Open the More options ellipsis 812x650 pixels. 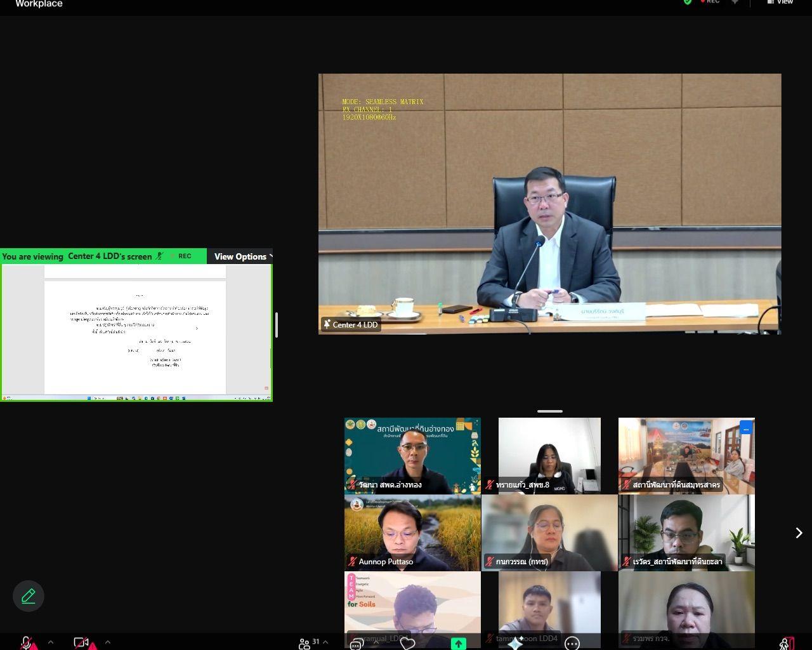pos(572,643)
